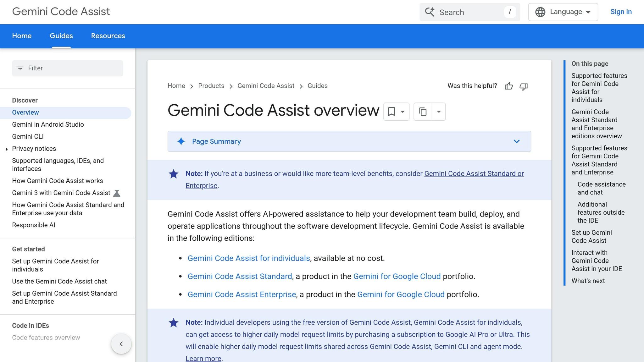Collapse sidebar with the left chevron button
The height and width of the screenshot is (362, 644).
121,344
